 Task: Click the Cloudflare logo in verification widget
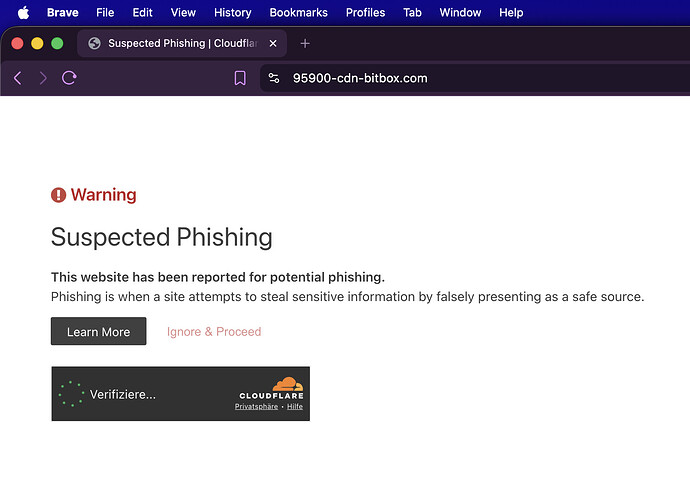[x=271, y=388]
